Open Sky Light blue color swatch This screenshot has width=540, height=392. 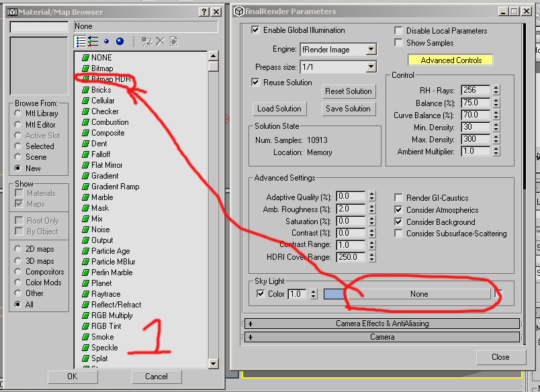(x=334, y=294)
